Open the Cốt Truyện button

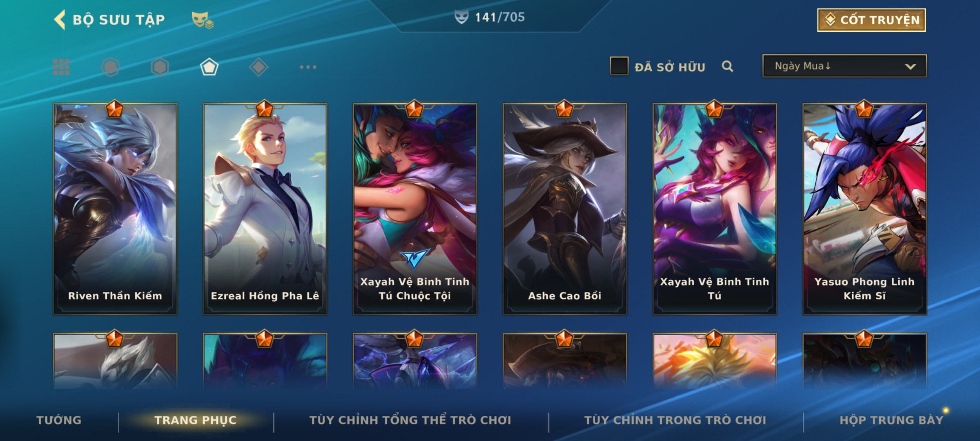(871, 20)
